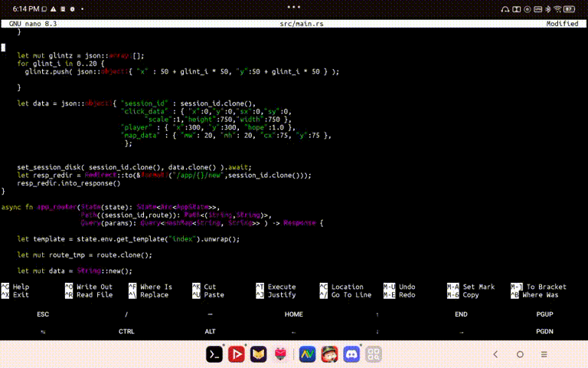Tap the headphones icon in status bar

coord(505,9)
